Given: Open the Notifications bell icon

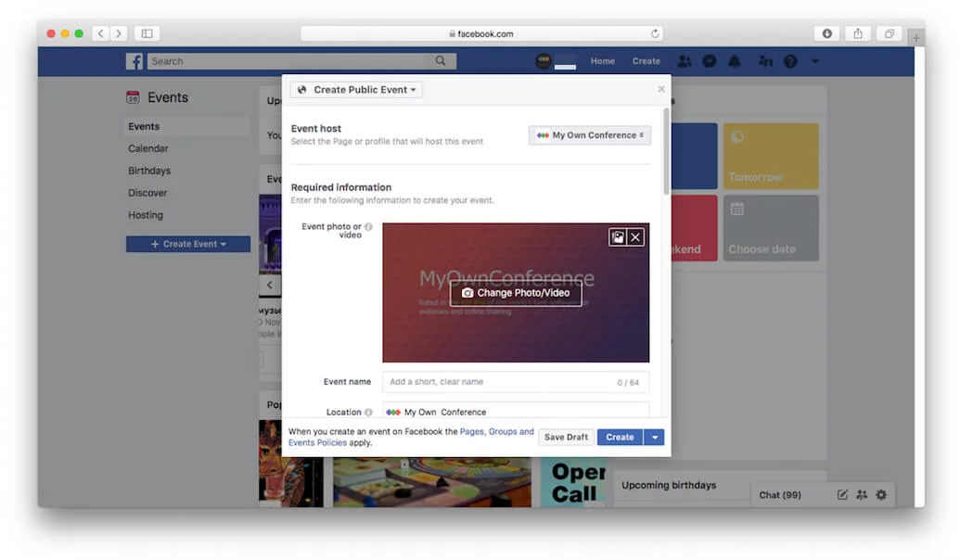Looking at the screenshot, I should pyautogui.click(x=734, y=61).
